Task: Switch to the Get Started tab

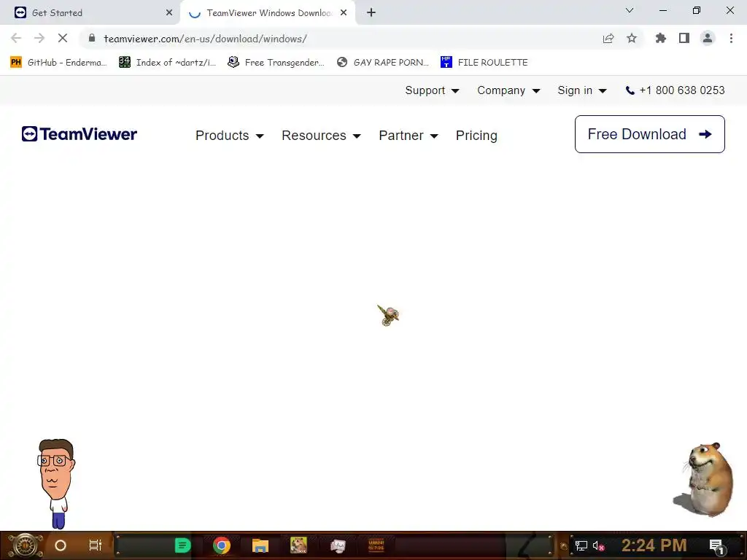Action: point(90,12)
